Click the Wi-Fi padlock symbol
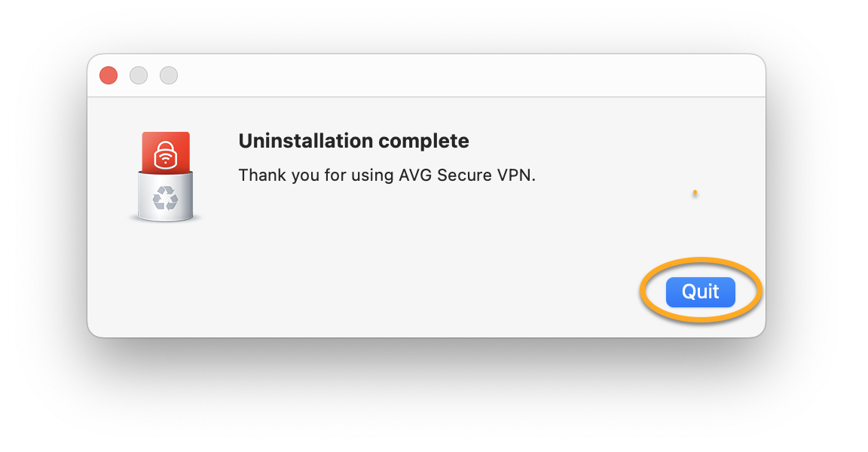868x452 pixels. tap(165, 157)
